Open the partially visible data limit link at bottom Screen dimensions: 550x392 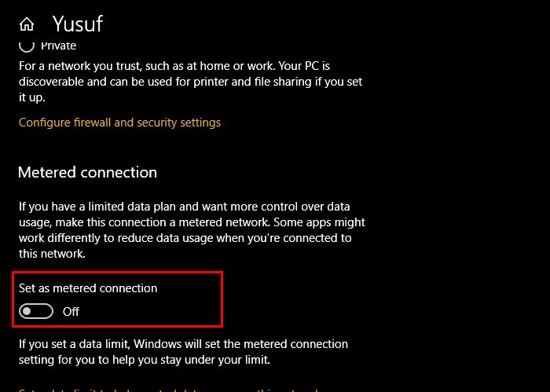pyautogui.click(x=168, y=390)
